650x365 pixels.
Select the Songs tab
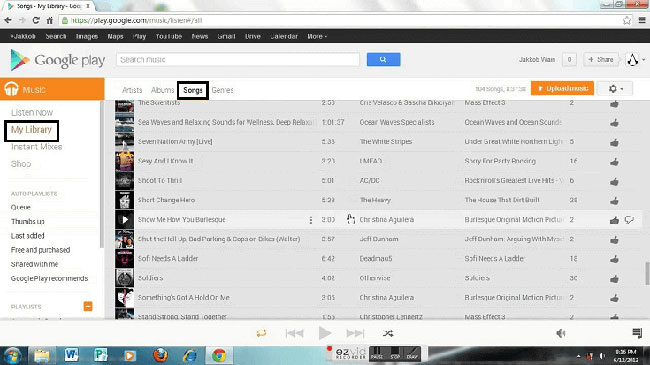[x=193, y=90]
